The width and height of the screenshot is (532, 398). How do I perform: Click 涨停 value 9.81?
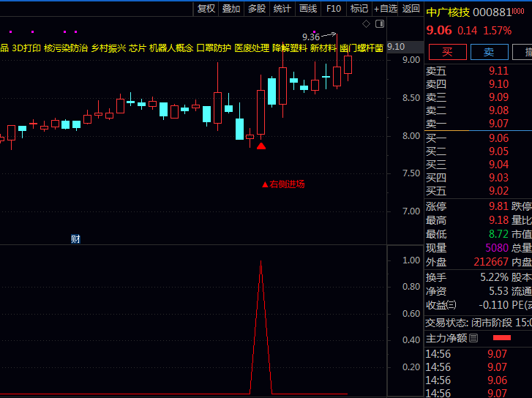click(x=499, y=206)
